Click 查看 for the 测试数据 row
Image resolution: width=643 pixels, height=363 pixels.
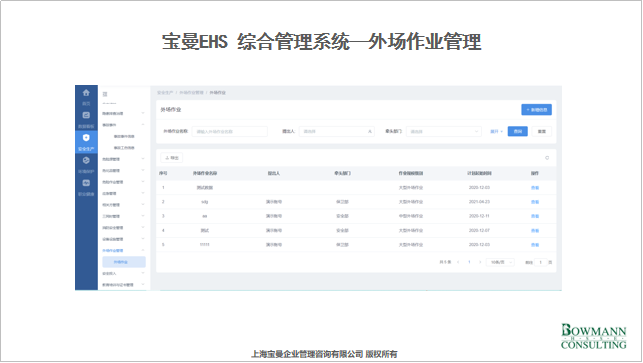535,188
